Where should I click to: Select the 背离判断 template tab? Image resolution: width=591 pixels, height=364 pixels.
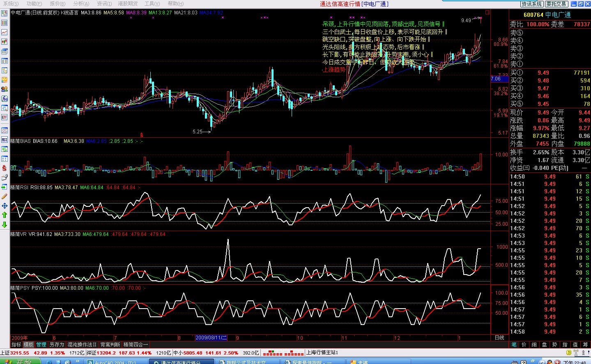pyautogui.click(x=110, y=345)
